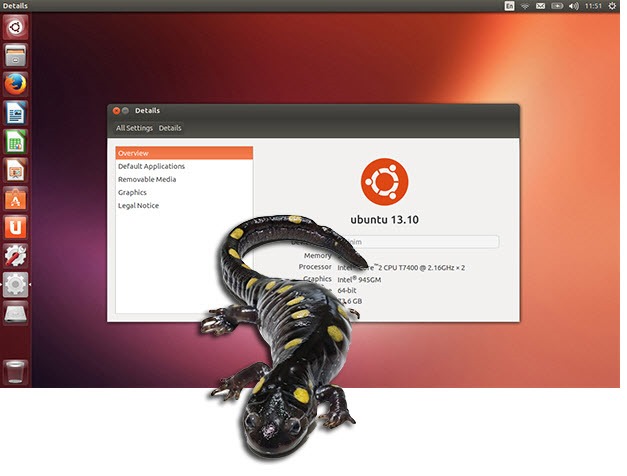Open keyboard layout En indicator
Viewport: 627px width, 476px height.
[509, 6]
